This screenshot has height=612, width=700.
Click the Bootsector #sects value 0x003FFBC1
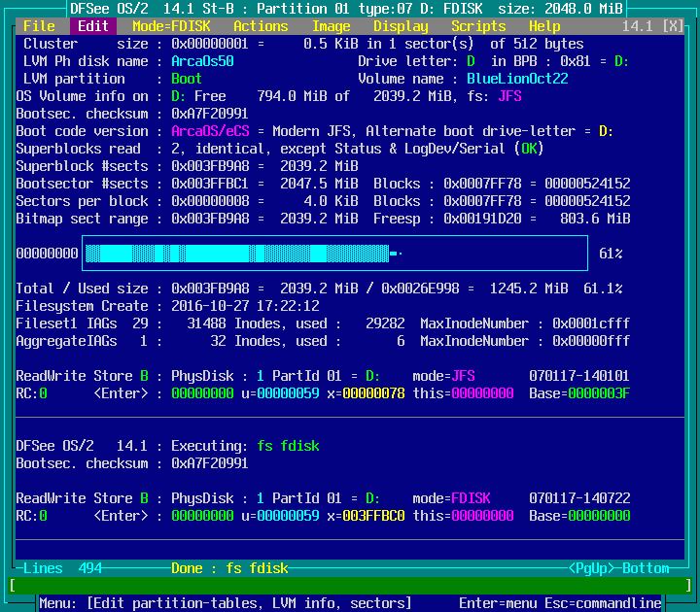(x=210, y=184)
